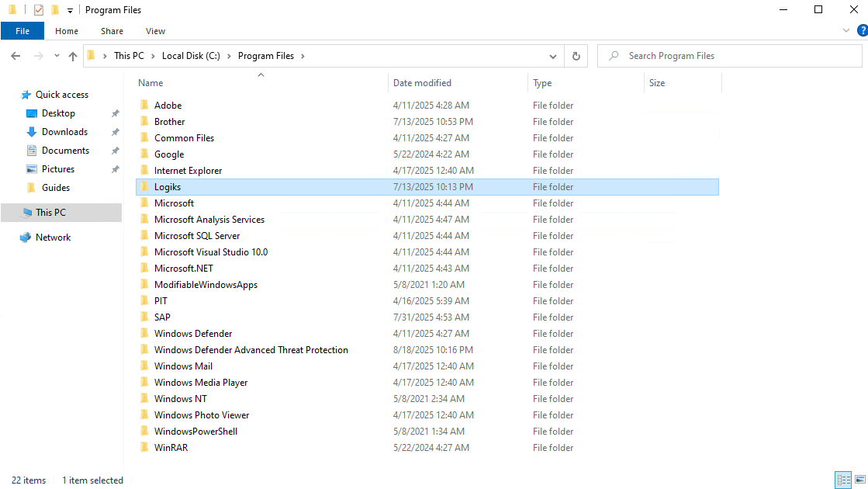Open address bar history dropdown
Screen dimensions: 868x489
pos(552,56)
